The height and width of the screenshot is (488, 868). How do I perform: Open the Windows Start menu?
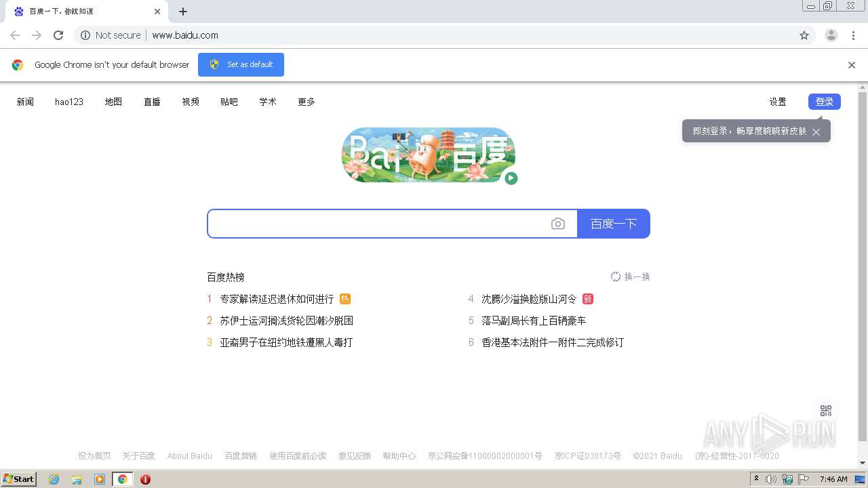pyautogui.click(x=19, y=479)
